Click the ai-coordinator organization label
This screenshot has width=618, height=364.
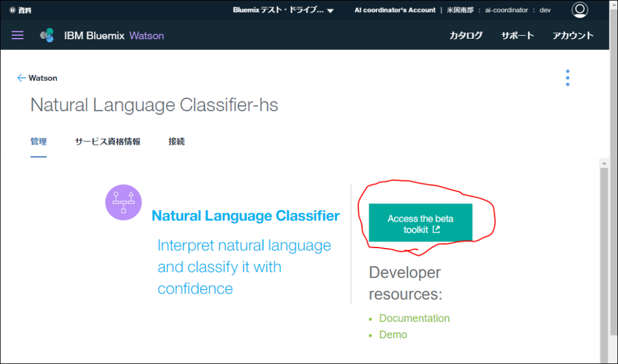click(x=506, y=10)
